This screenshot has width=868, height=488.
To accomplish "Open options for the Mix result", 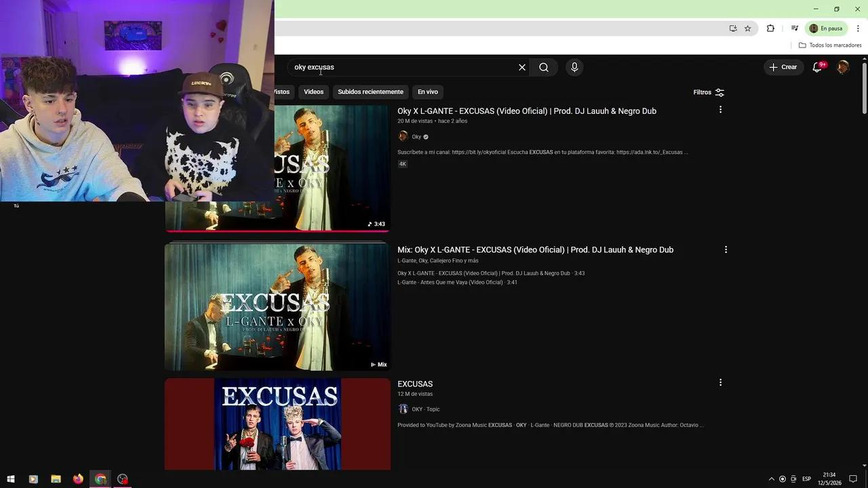I will [x=726, y=249].
